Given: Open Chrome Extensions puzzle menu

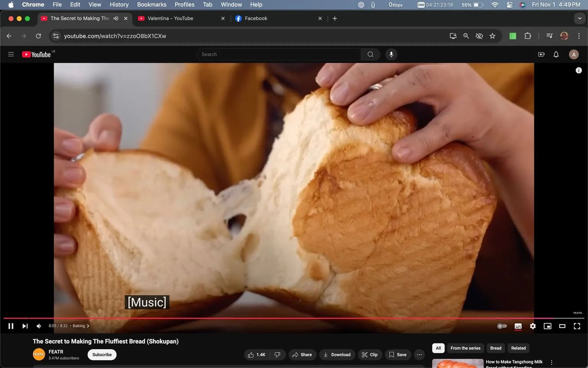Looking at the screenshot, I should tap(528, 36).
